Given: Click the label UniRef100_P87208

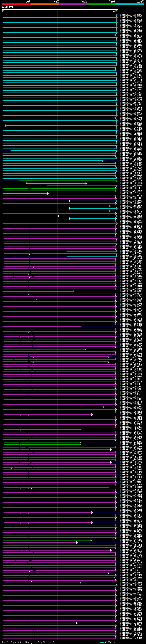Looking at the screenshot, I should (131, 610).
